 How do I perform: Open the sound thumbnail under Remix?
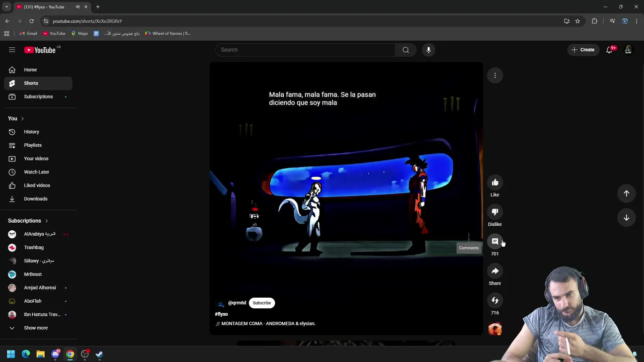point(495,329)
